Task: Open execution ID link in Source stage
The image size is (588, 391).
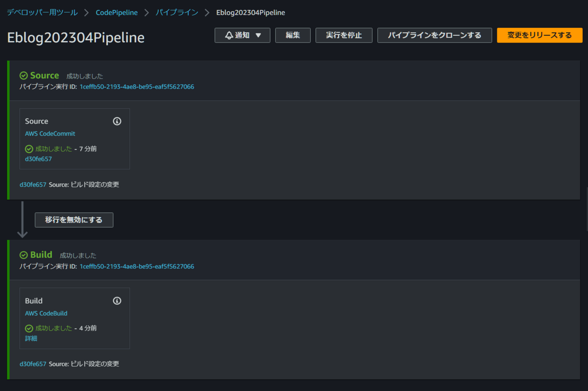Action: (137, 87)
